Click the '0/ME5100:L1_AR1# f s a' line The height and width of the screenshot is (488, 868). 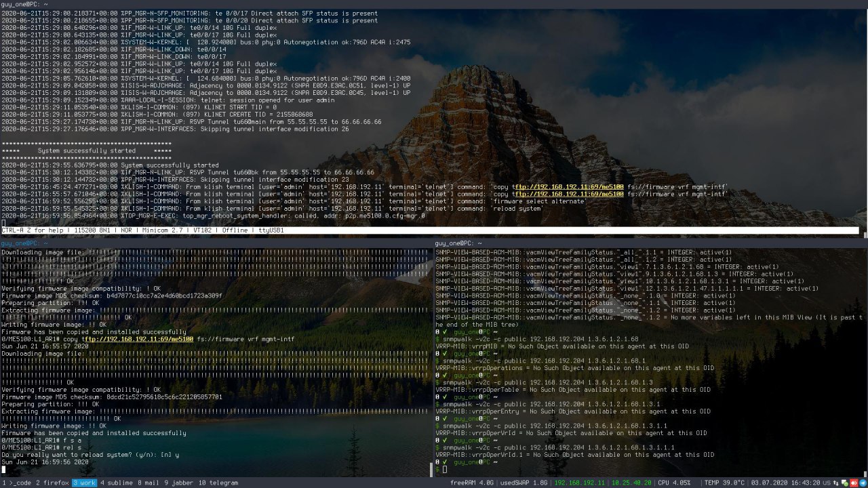41,441
